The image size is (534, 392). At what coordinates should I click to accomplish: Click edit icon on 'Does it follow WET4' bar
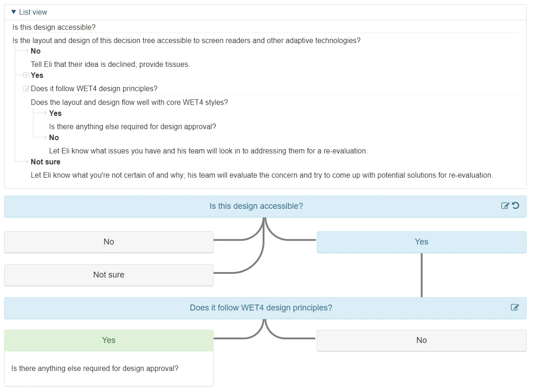[x=515, y=307]
